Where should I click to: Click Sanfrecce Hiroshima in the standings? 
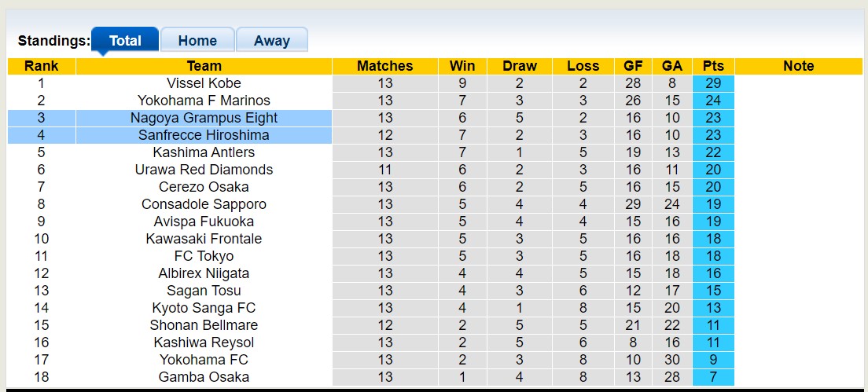click(204, 135)
